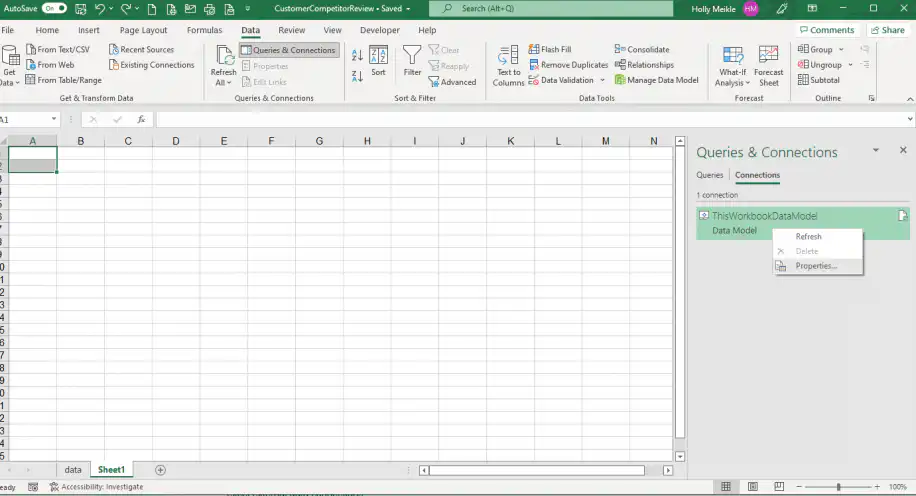Choose Properties... in the context menu
This screenshot has height=496, width=916.
tap(817, 266)
